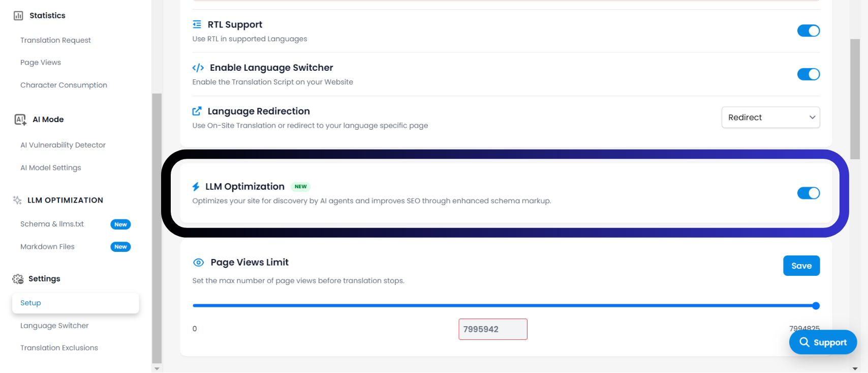The image size is (868, 373).
Task: Click the Language Redirection external link icon
Action: click(197, 110)
